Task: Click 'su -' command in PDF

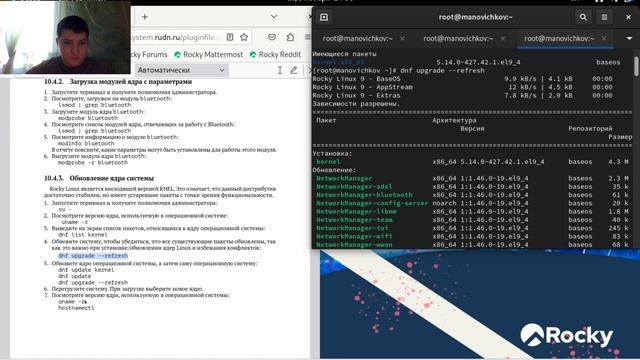Action: tap(65, 209)
